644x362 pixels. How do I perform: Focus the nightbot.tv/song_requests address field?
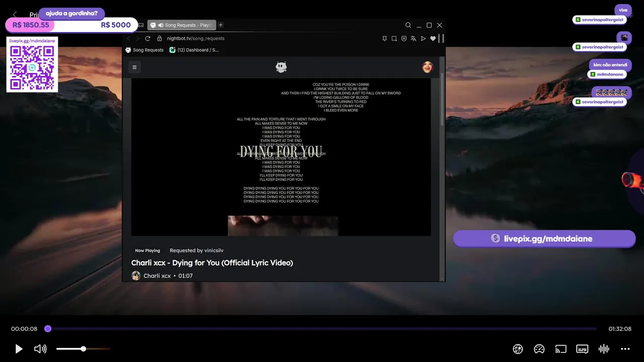click(x=196, y=38)
